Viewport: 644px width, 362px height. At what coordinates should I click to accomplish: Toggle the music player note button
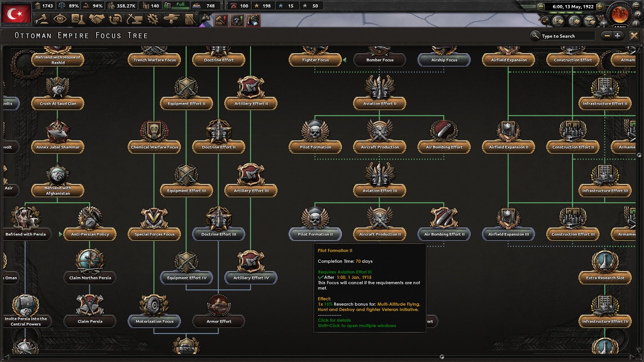click(545, 21)
